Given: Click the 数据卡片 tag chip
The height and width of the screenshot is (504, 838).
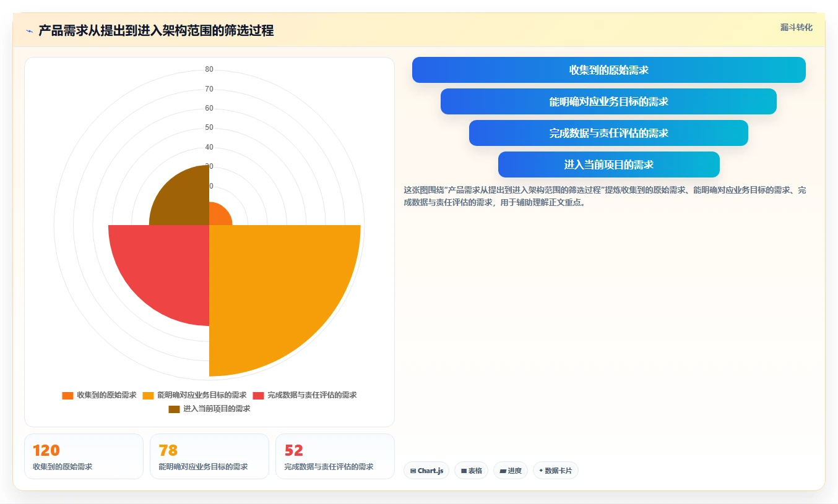Looking at the screenshot, I should point(555,471).
